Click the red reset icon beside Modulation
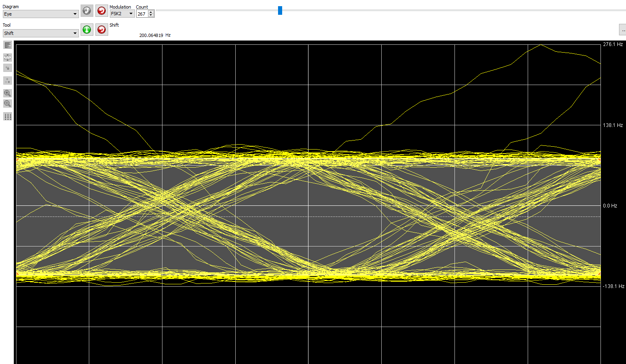 click(102, 11)
